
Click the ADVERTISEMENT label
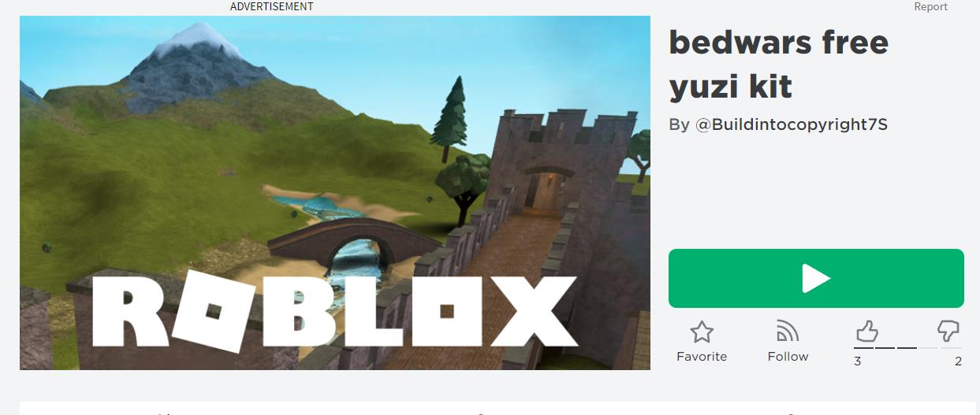click(272, 6)
